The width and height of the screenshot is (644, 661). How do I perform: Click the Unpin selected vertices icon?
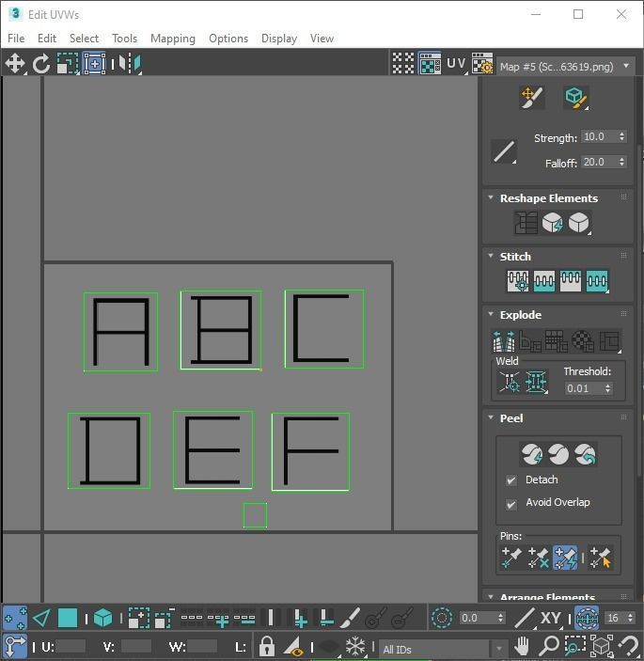pos(538,558)
